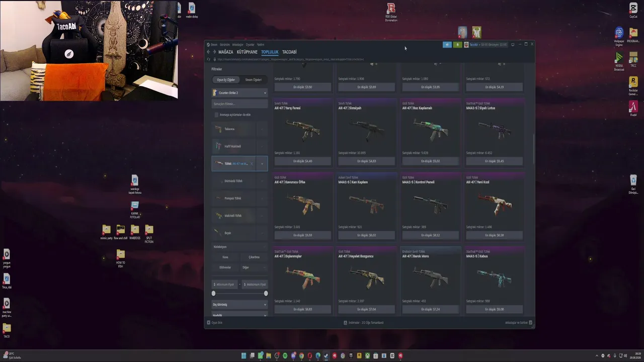Open the AK-47 Buz Kaplamalı thumbnail

pos(430,130)
